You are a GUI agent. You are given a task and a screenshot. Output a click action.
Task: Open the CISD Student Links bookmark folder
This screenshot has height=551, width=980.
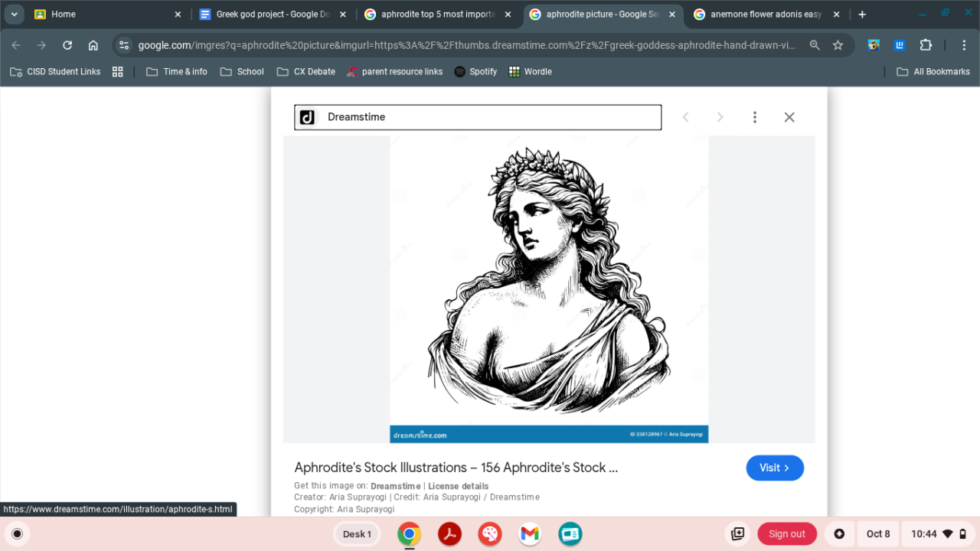(x=55, y=71)
